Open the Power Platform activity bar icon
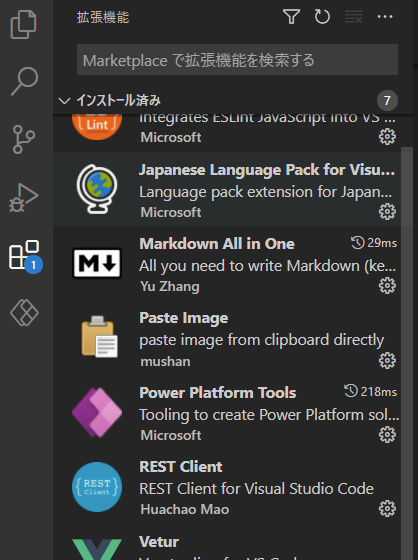418x560 pixels. (24, 312)
